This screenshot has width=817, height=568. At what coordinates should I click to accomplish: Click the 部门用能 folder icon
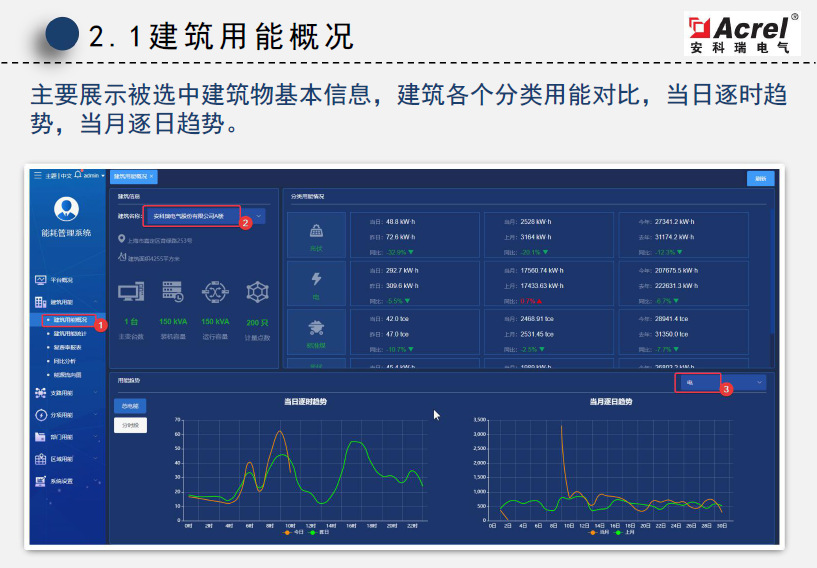[41, 437]
